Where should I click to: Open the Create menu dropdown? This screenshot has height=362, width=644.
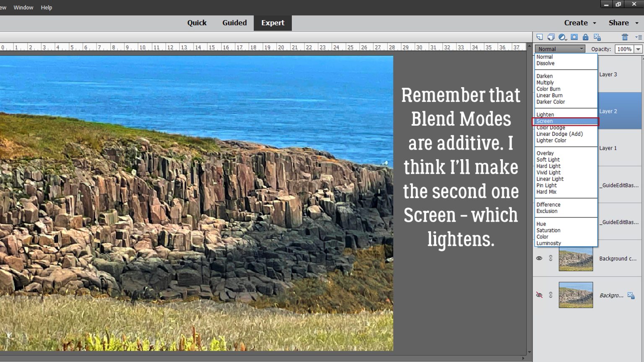click(x=580, y=23)
